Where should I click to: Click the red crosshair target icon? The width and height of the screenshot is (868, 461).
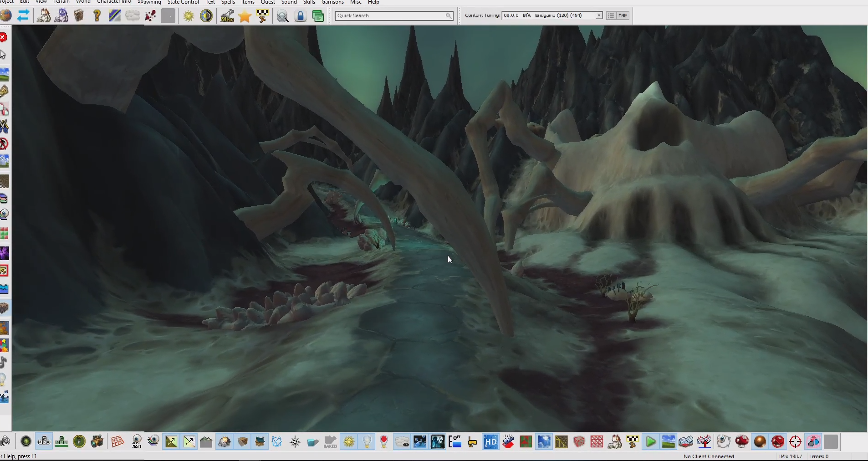tap(795, 441)
